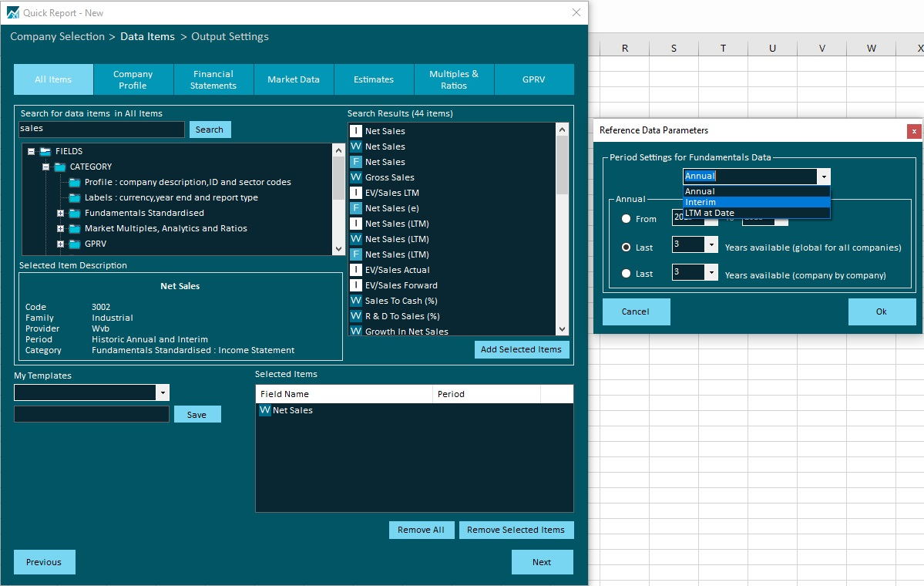Open the Multiples & Ratios tab
Screen dimensions: 924x586
pos(453,79)
